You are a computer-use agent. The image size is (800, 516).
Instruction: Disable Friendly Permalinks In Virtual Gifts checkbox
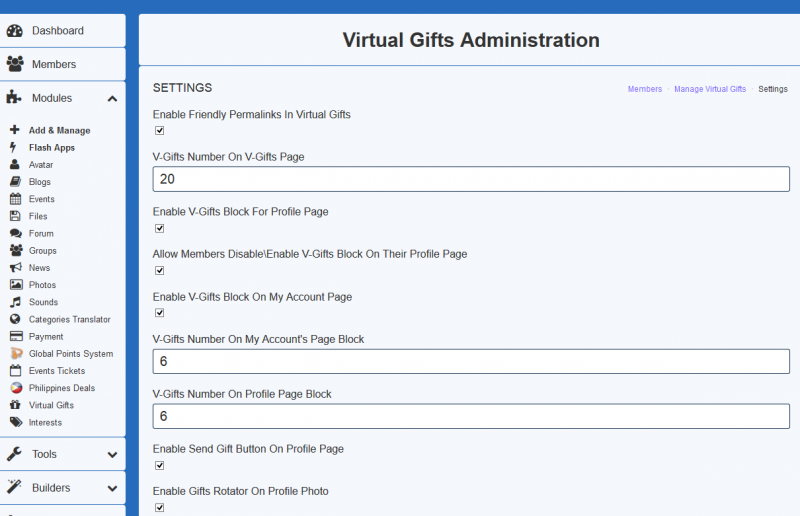pos(160,131)
